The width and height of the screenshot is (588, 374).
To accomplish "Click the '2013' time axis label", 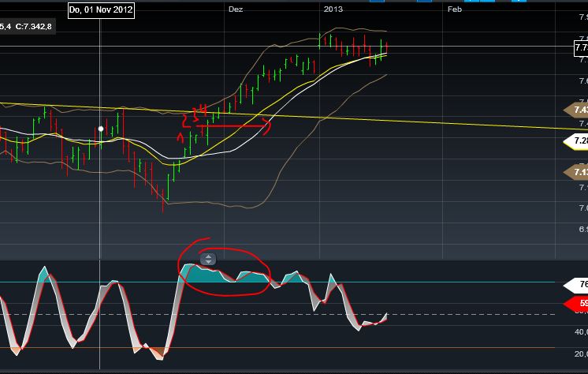I will click(333, 9).
